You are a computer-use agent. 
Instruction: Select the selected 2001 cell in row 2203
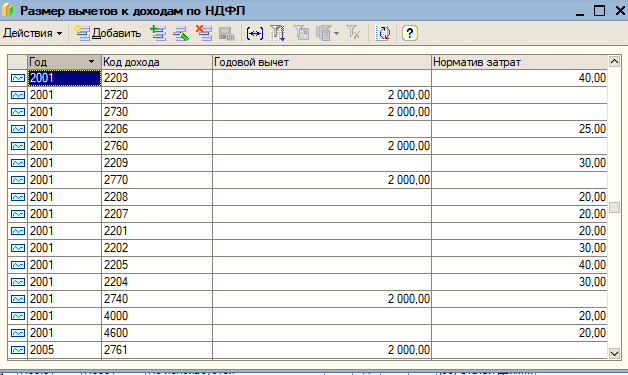[x=64, y=78]
